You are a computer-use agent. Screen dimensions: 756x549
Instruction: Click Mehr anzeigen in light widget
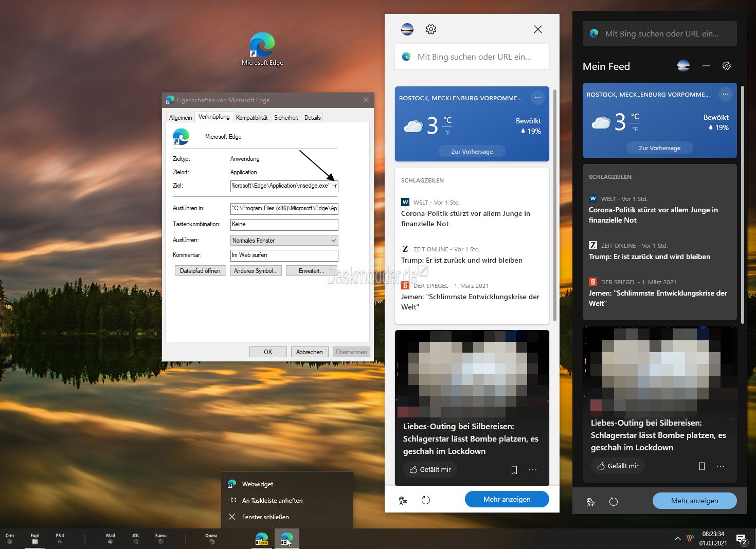507,499
